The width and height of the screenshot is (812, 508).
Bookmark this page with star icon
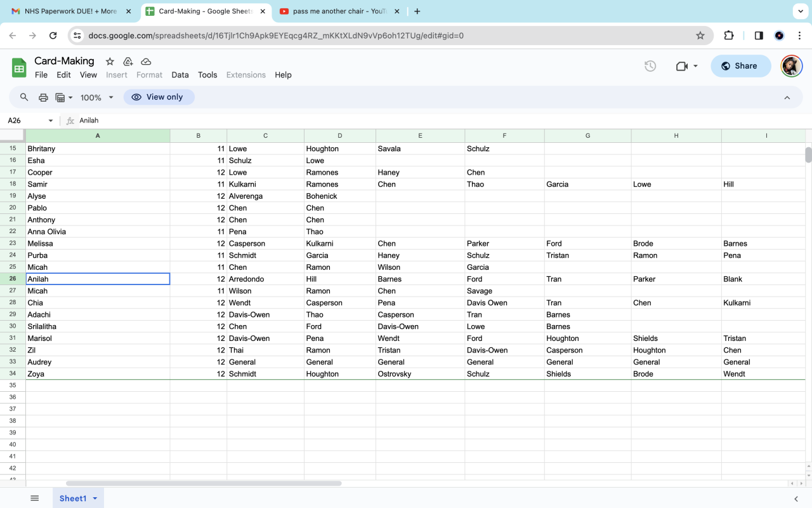[x=700, y=36]
